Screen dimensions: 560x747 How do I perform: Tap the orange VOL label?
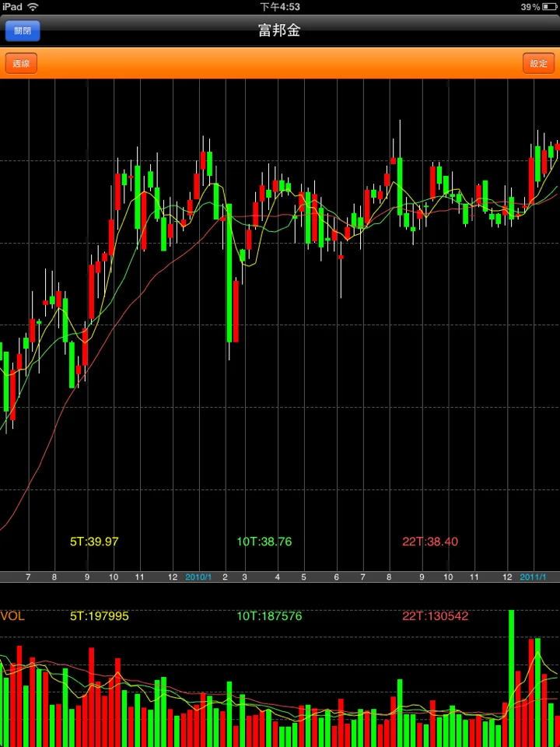(12, 616)
